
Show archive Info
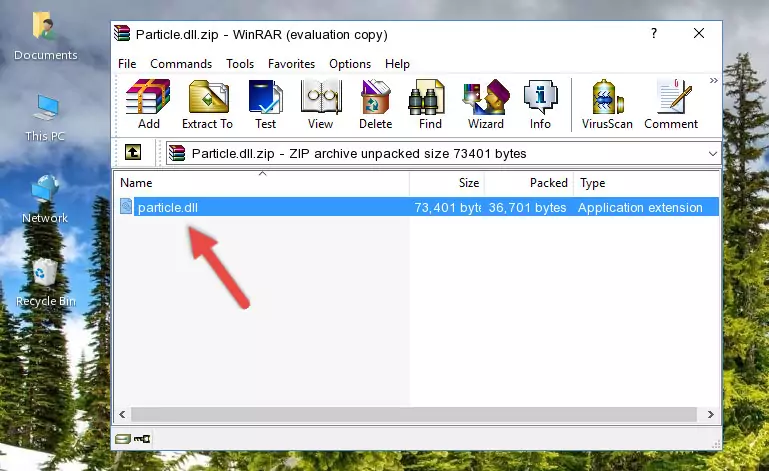(x=540, y=105)
